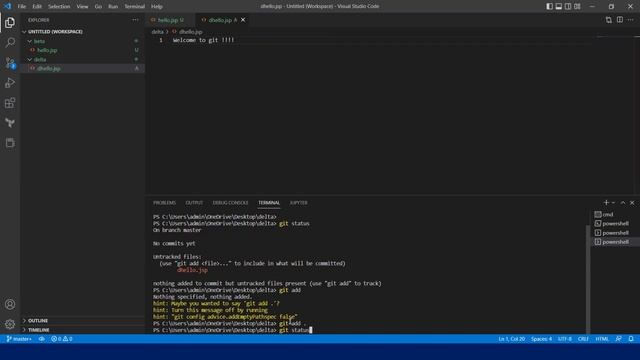The height and width of the screenshot is (360, 640).
Task: Change file encoding UTF-8
Action: pyautogui.click(x=564, y=339)
